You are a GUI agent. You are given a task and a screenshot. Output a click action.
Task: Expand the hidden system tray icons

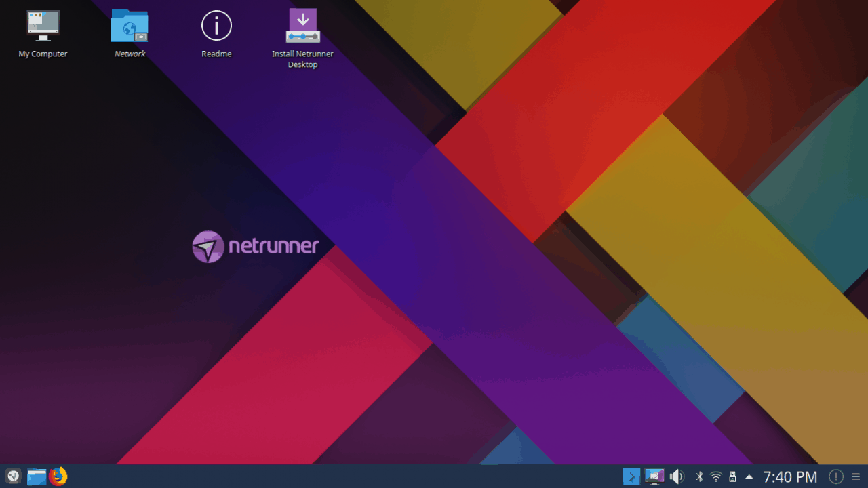(749, 476)
